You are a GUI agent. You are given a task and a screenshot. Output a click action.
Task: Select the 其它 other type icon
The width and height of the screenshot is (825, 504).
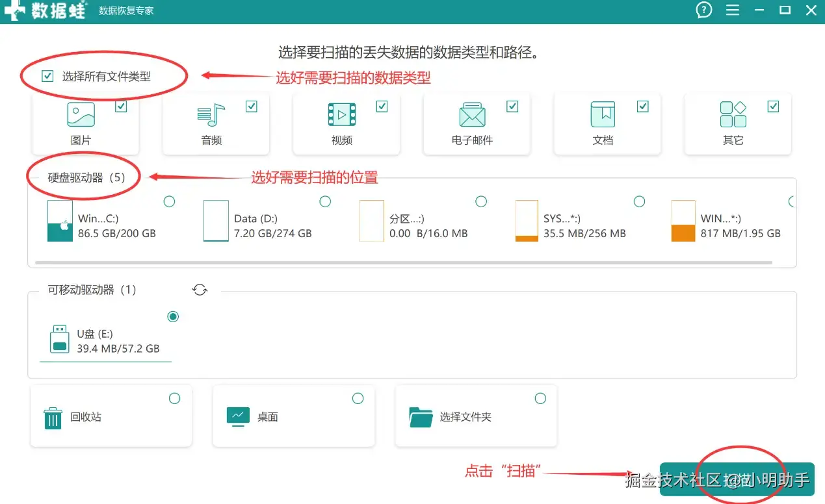coord(733,114)
